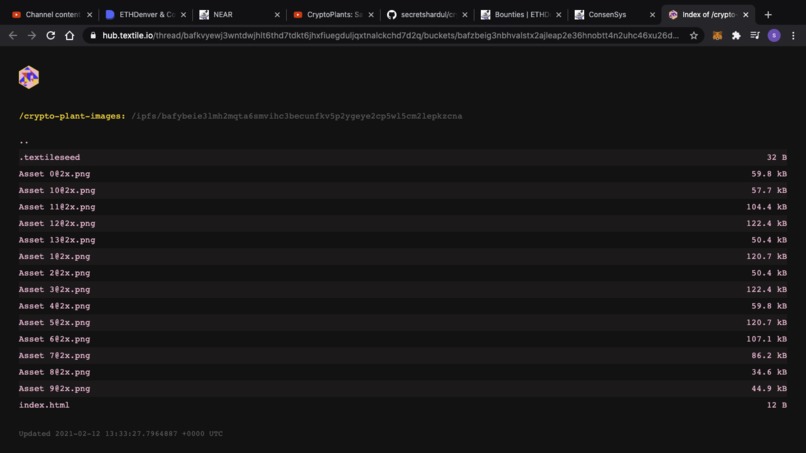Screen dimensions: 806x453
Task: Open the Chrome three-dot menu
Action: [793, 35]
